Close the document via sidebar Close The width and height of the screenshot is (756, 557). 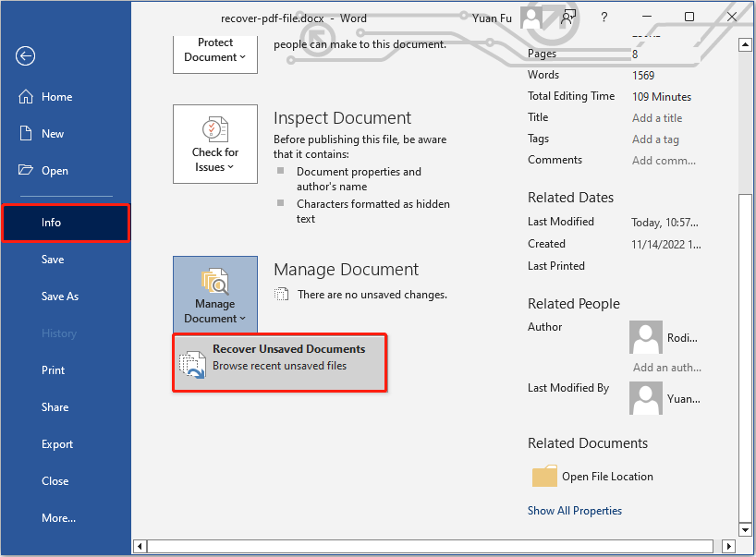pos(66,481)
